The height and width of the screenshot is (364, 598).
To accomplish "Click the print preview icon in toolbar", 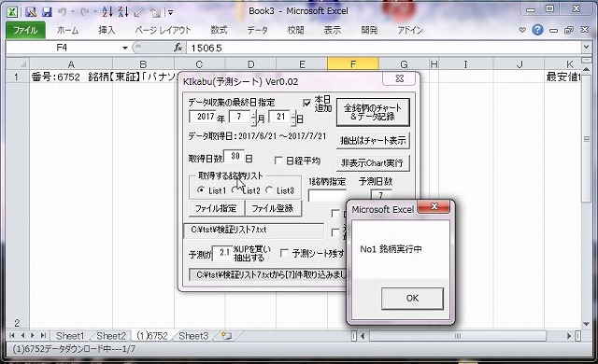I will [31, 12].
